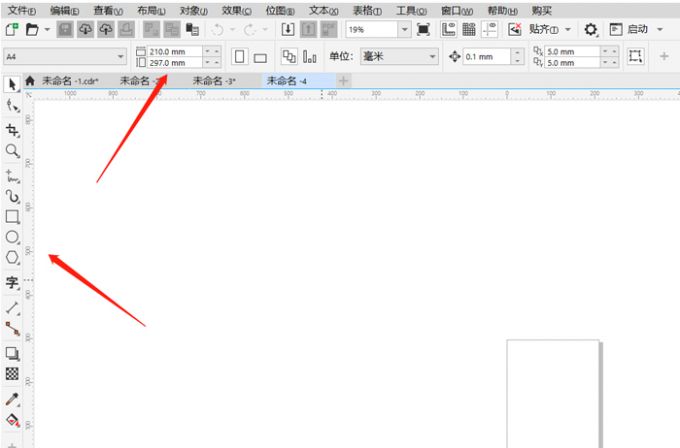Select the Color Eyedropper tool
This screenshot has height=448, width=680.
[x=12, y=399]
